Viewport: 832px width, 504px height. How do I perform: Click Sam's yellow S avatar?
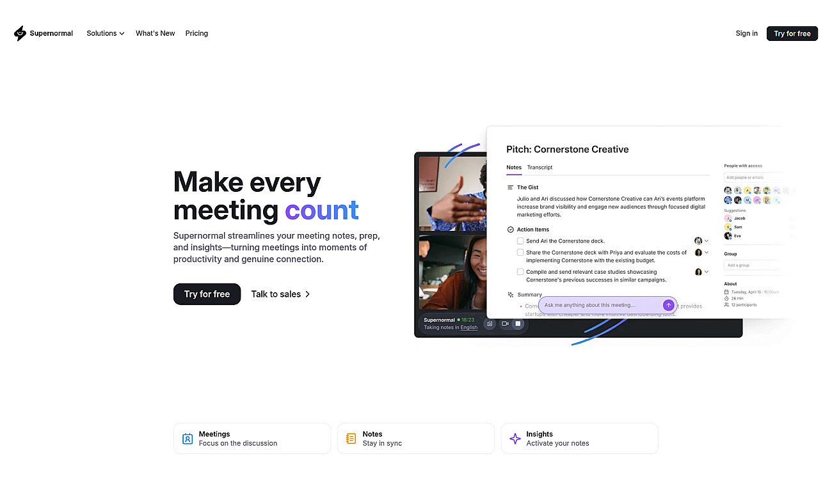[728, 227]
